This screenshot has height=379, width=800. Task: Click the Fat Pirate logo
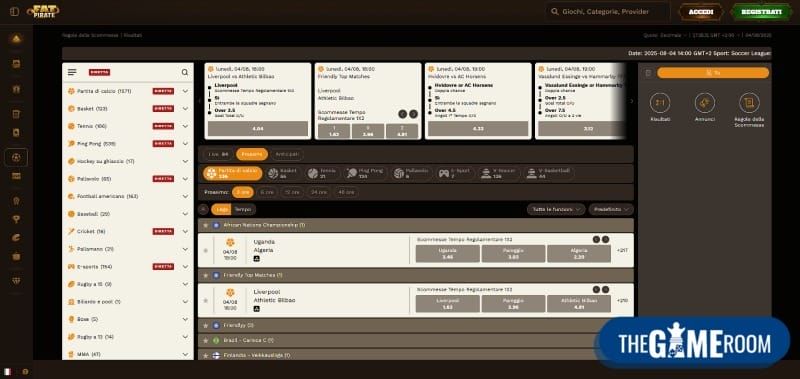[x=43, y=11]
